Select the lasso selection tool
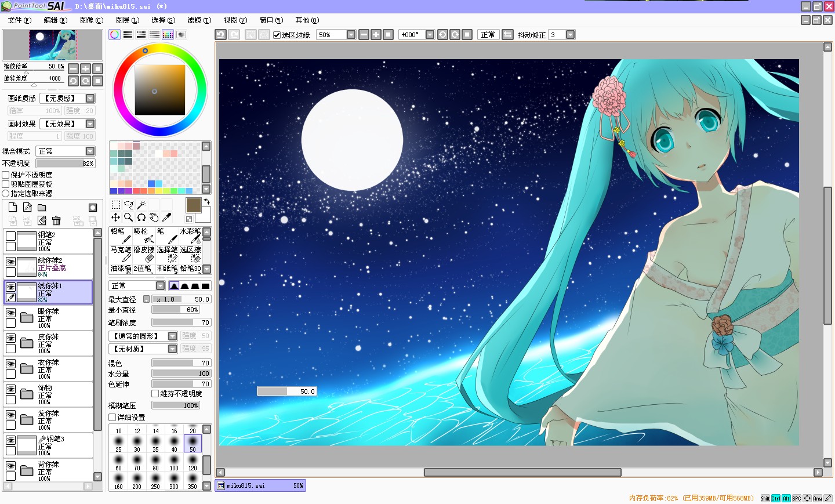This screenshot has width=835, height=504. tap(128, 205)
